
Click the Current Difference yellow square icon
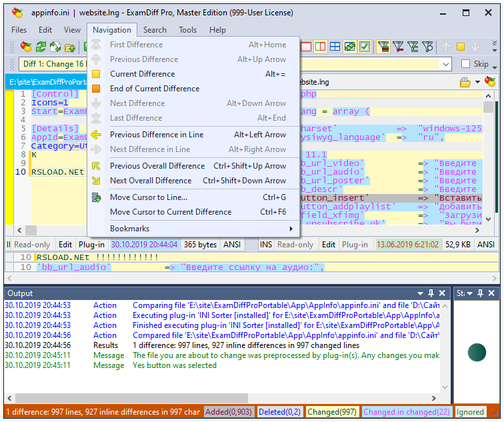click(x=96, y=74)
